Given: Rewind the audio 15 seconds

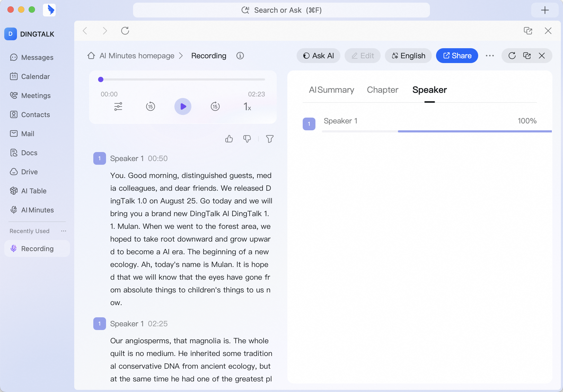Looking at the screenshot, I should pos(151,106).
